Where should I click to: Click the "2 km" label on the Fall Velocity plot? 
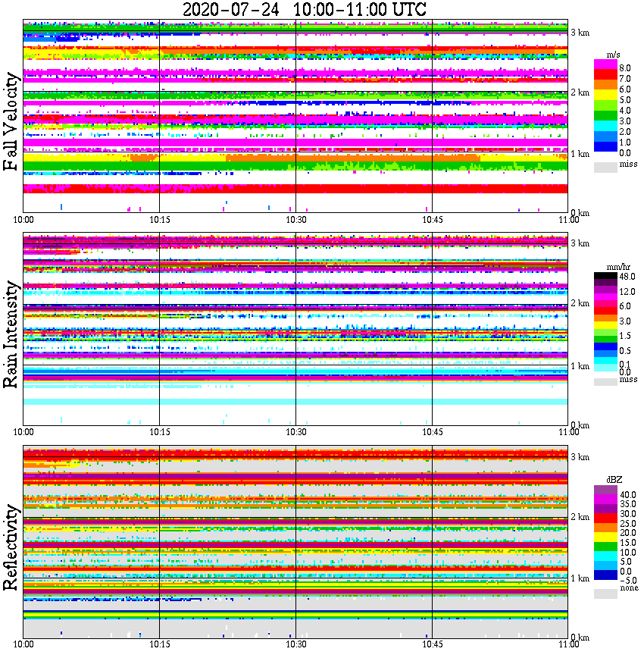(580, 92)
